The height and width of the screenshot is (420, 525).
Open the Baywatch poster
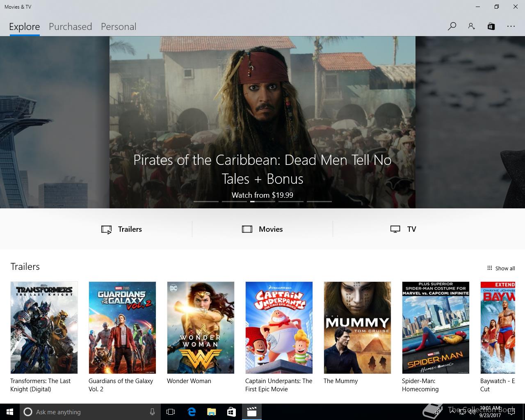498,327
